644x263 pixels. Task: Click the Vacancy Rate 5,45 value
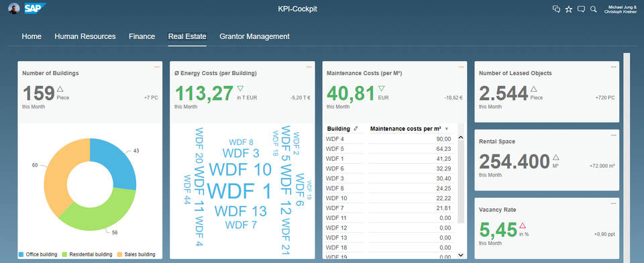tap(498, 230)
